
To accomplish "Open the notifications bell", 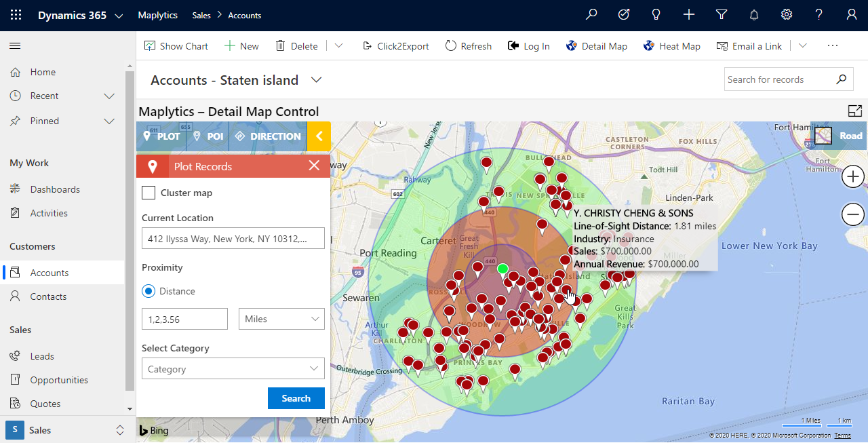I will pos(754,15).
